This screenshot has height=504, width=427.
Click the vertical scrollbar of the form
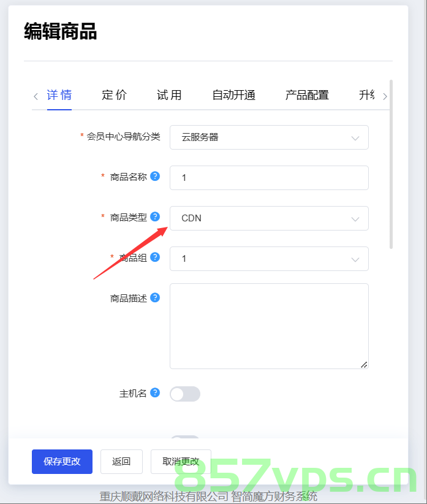(x=391, y=164)
